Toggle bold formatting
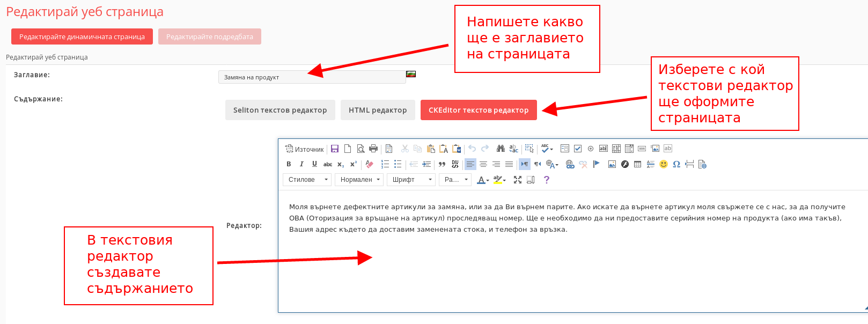The image size is (868, 324). [289, 164]
